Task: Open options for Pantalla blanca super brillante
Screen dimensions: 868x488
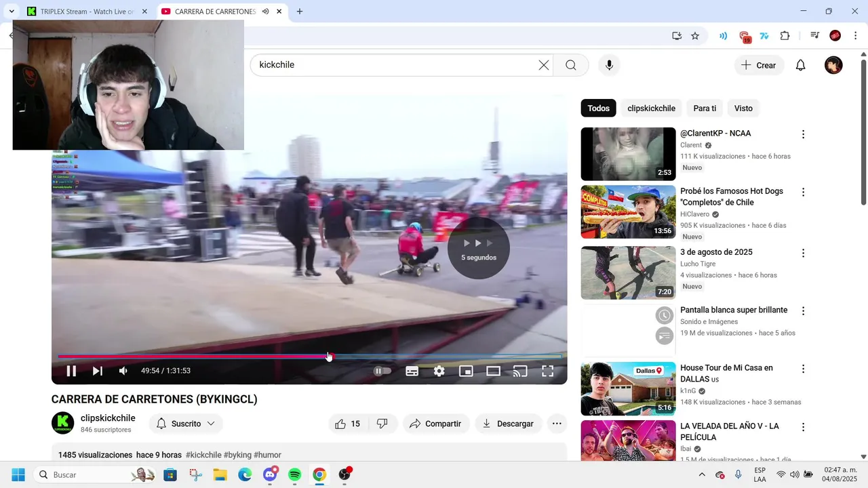Action: tap(803, 310)
